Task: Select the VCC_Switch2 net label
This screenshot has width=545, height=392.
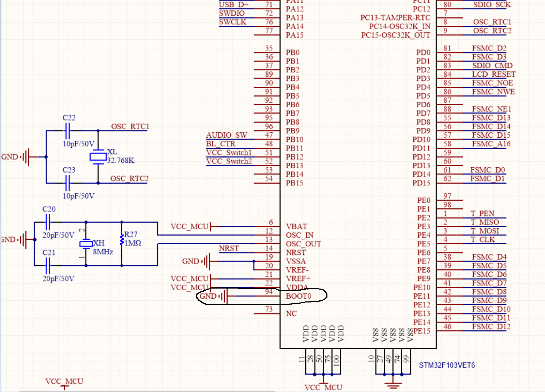Action: (229, 161)
